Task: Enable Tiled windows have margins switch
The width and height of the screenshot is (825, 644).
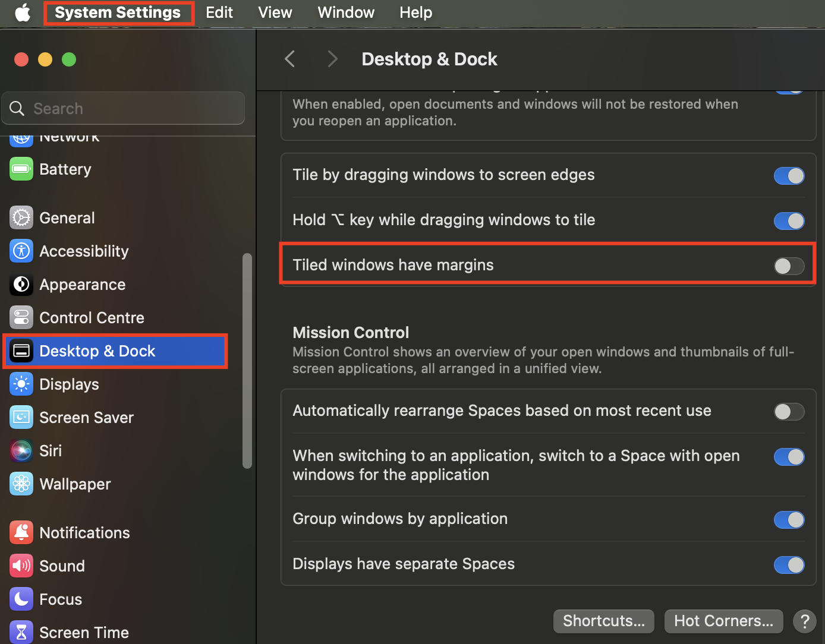Action: 789,266
